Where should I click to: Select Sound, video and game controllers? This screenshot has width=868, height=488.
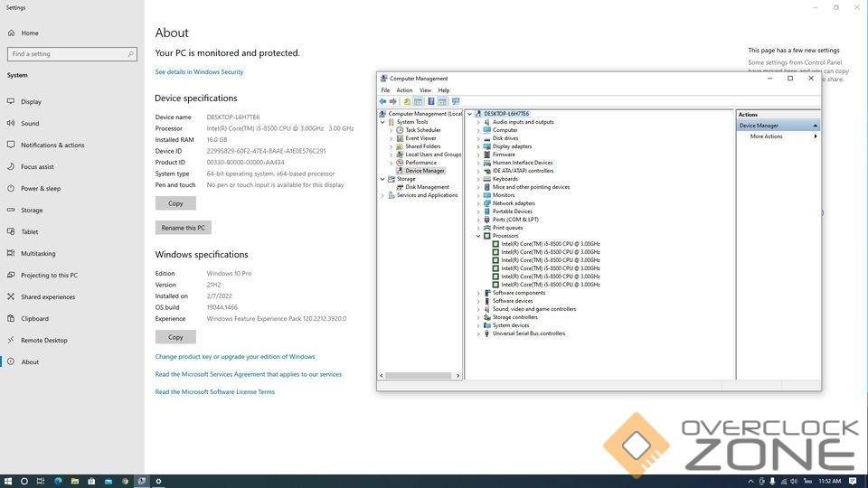point(534,309)
